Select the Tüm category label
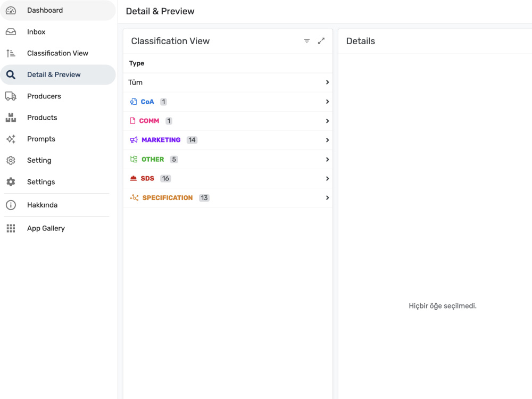Viewport: 532px width, 399px height. [x=135, y=82]
